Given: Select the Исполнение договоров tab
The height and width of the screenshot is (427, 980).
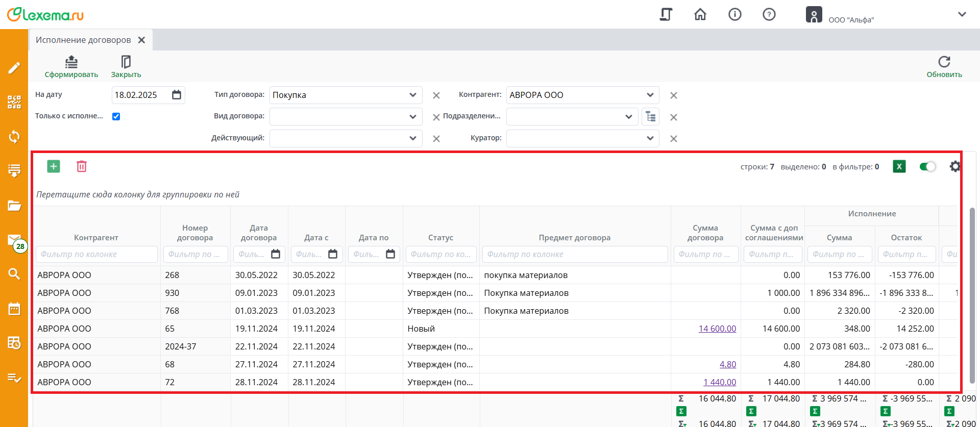Looking at the screenshot, I should (x=83, y=40).
